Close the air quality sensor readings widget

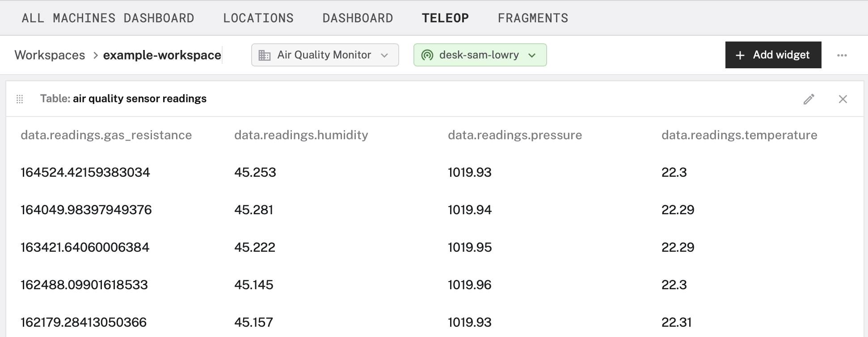[843, 99]
